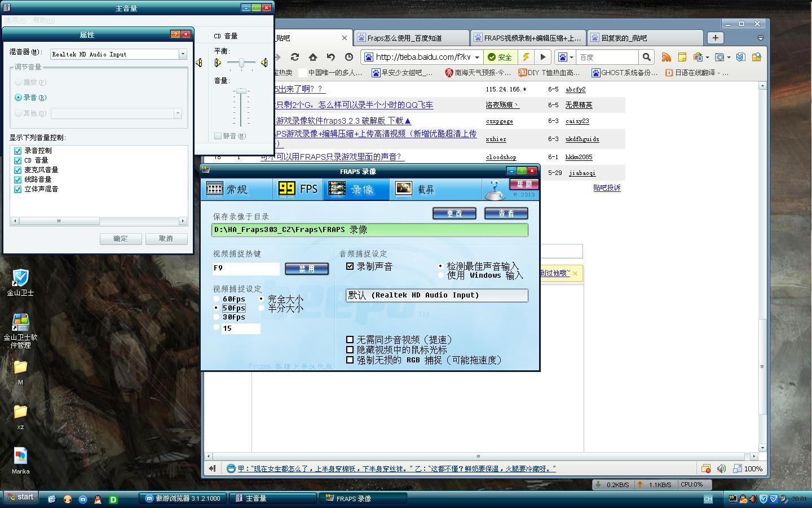Viewport: 812px width, 508px height.
Task: Select 使用 Windows 输入 audio option
Action: pyautogui.click(x=441, y=275)
